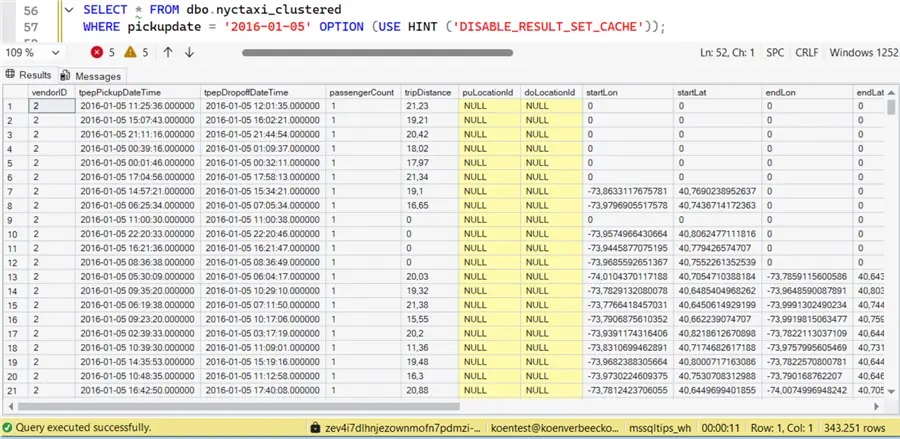The width and height of the screenshot is (900, 439).
Task: Click the results grid vertical scrollbar thumb
Action: click(x=891, y=107)
